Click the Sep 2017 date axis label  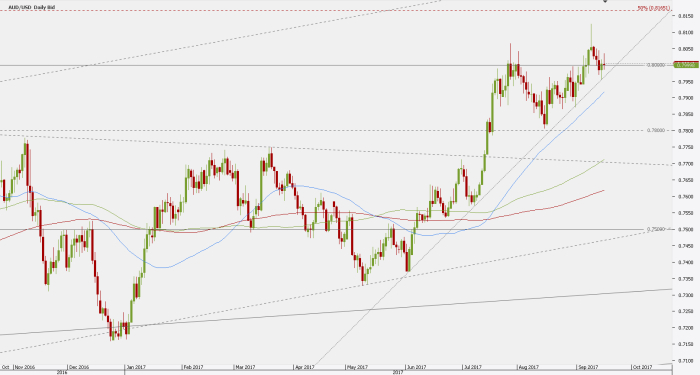pos(588,367)
